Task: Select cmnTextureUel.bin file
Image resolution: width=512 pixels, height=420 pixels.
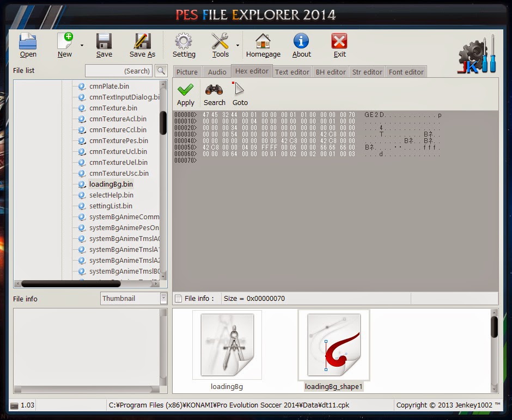Action: (118, 162)
